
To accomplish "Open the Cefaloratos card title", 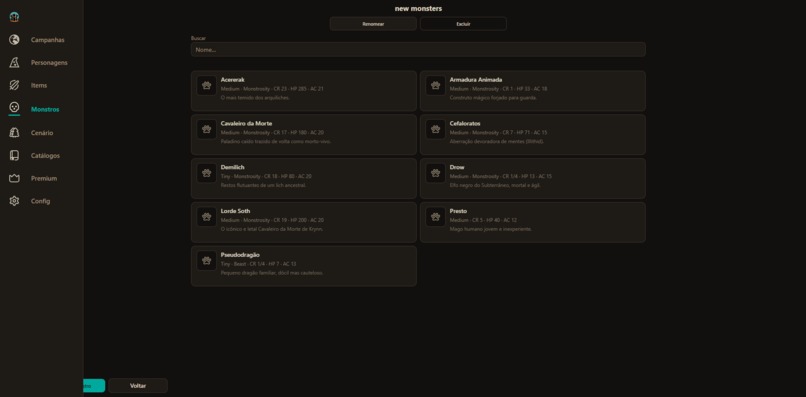I will (465, 123).
